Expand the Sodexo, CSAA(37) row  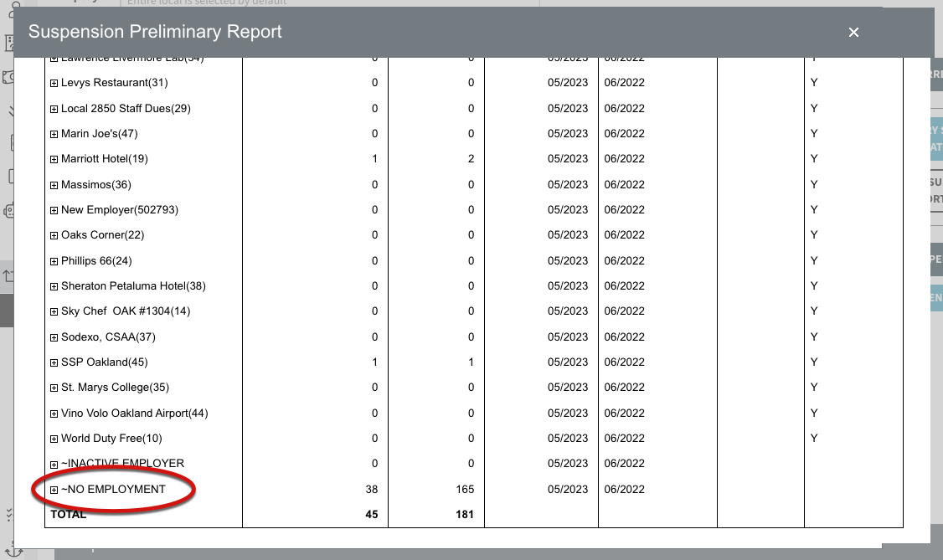[x=54, y=338]
